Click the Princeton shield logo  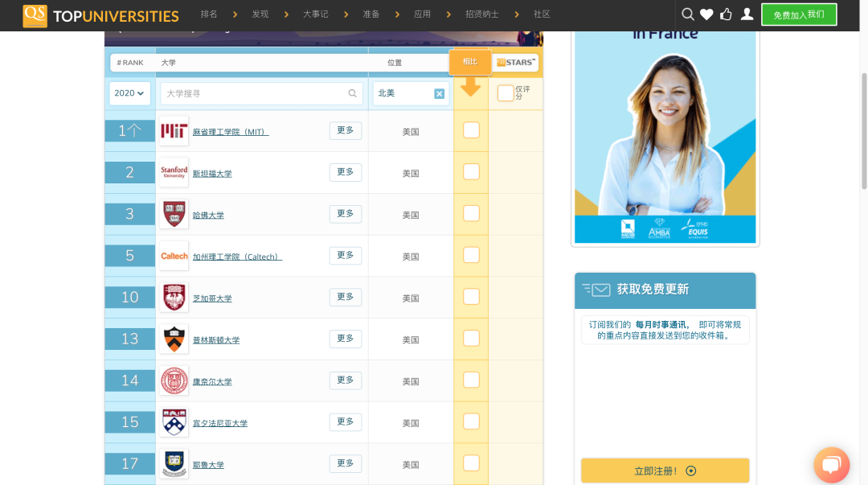click(x=174, y=339)
